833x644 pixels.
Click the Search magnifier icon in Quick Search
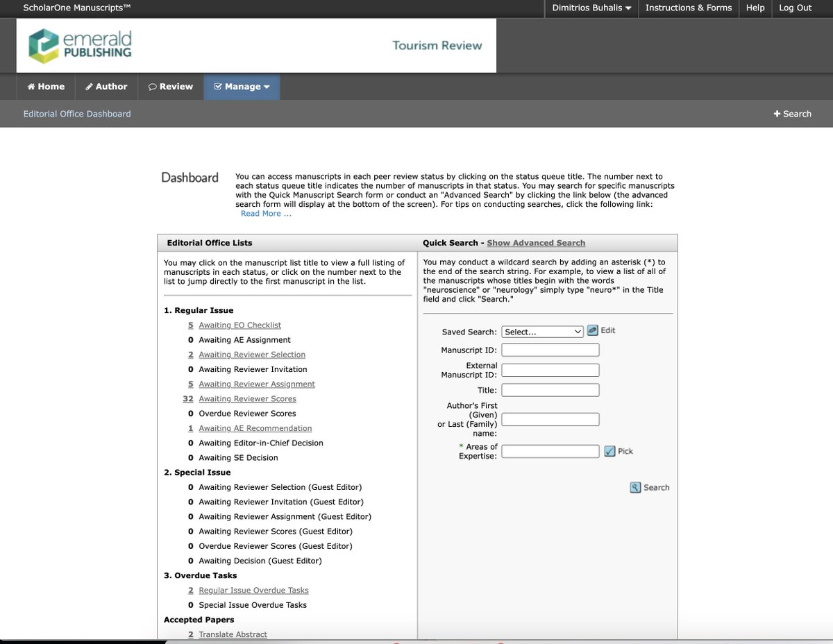point(635,488)
